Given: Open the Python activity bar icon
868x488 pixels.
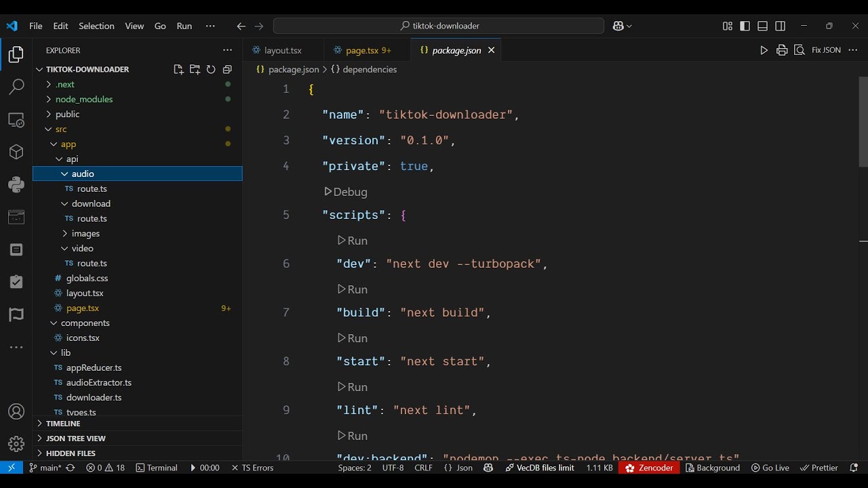Looking at the screenshot, I should point(16,184).
